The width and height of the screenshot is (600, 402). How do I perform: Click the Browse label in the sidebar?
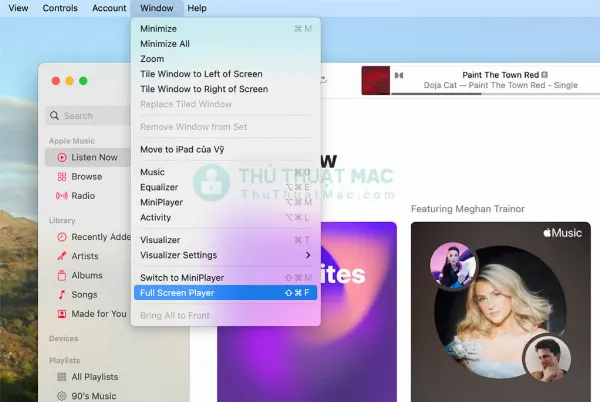pyautogui.click(x=87, y=176)
